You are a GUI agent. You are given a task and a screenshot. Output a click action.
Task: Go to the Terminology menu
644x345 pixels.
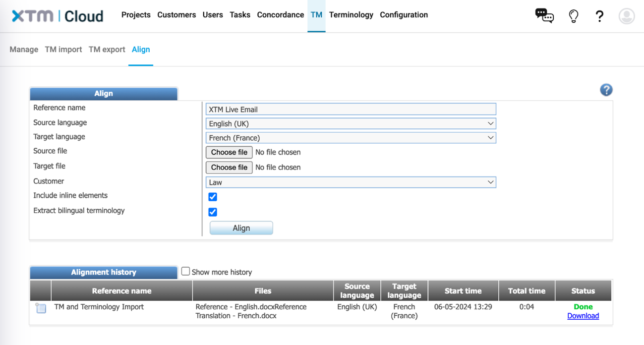click(351, 15)
